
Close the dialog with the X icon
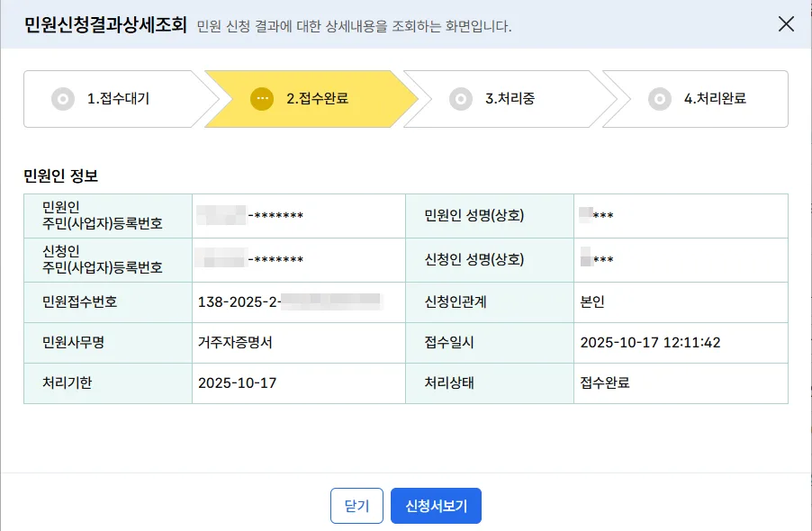coord(786,24)
